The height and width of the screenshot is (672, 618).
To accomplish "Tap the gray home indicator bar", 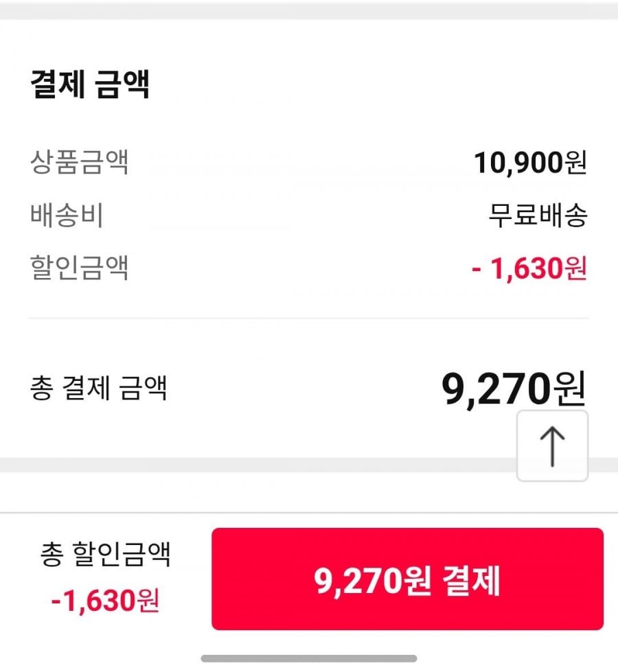I will pyautogui.click(x=309, y=658).
